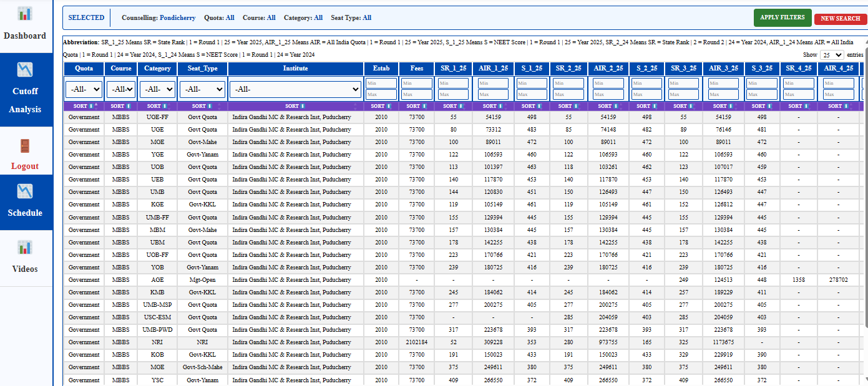
Task: Click the Logout door icon
Action: pyautogui.click(x=25, y=146)
